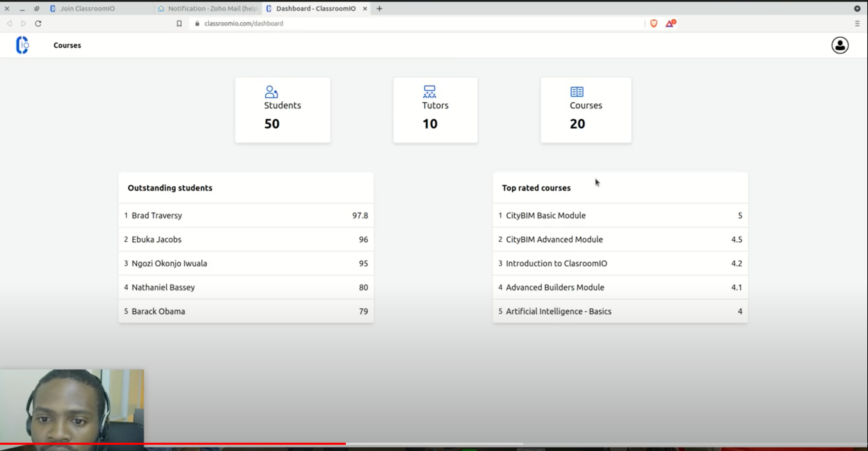868x451 pixels.
Task: Click the Courses book icon
Action: [576, 92]
